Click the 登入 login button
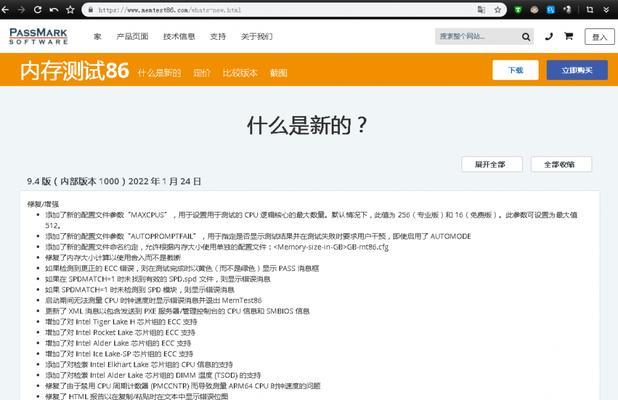 599,37
